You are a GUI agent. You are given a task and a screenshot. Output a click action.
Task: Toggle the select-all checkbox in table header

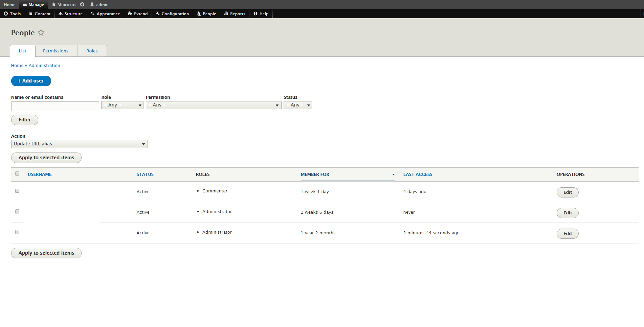pyautogui.click(x=17, y=174)
